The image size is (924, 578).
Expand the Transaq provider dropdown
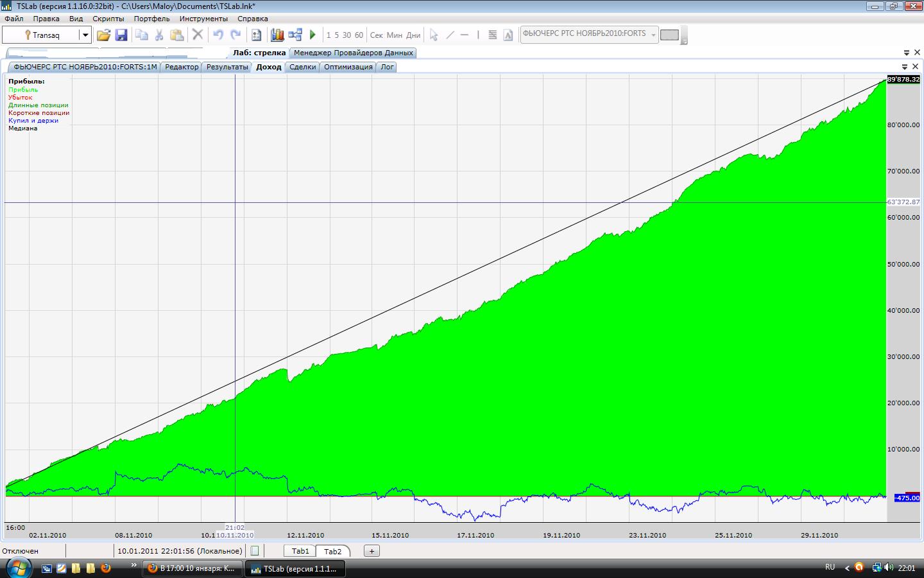pyautogui.click(x=85, y=35)
